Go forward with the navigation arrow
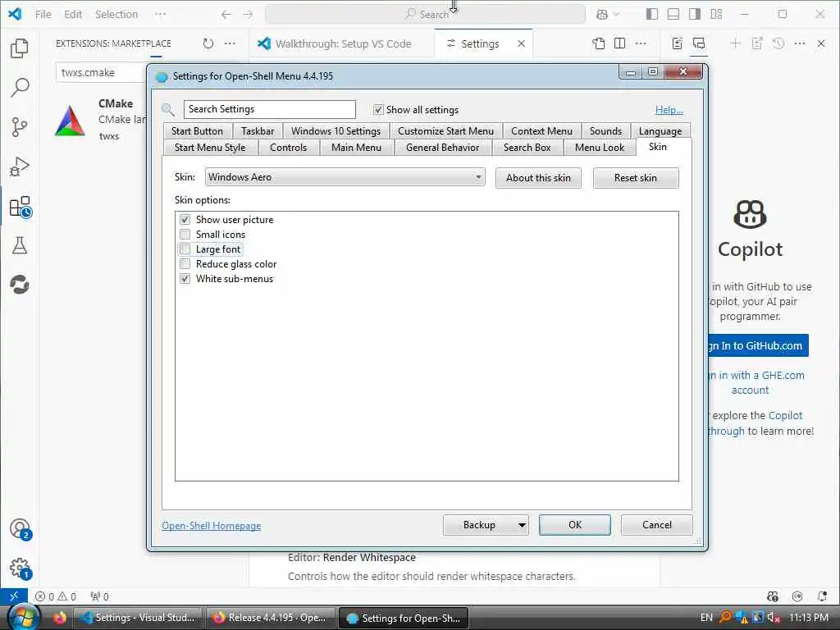840x630 pixels. point(248,15)
